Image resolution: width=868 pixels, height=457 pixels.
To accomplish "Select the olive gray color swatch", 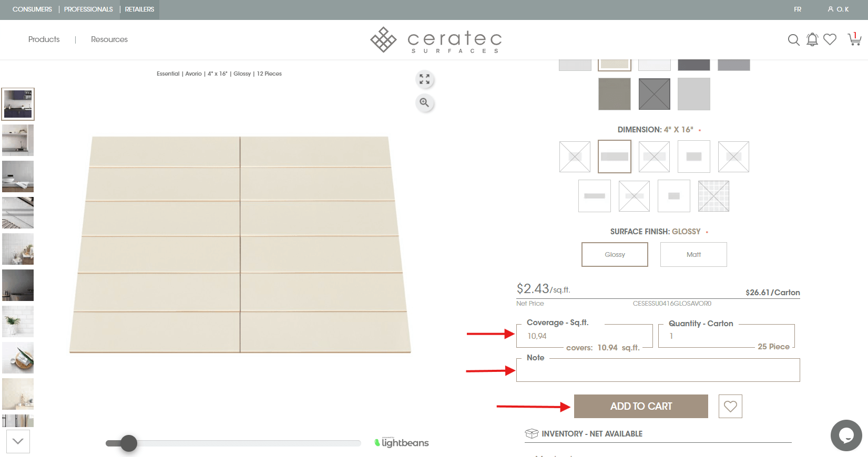I will pyautogui.click(x=615, y=94).
